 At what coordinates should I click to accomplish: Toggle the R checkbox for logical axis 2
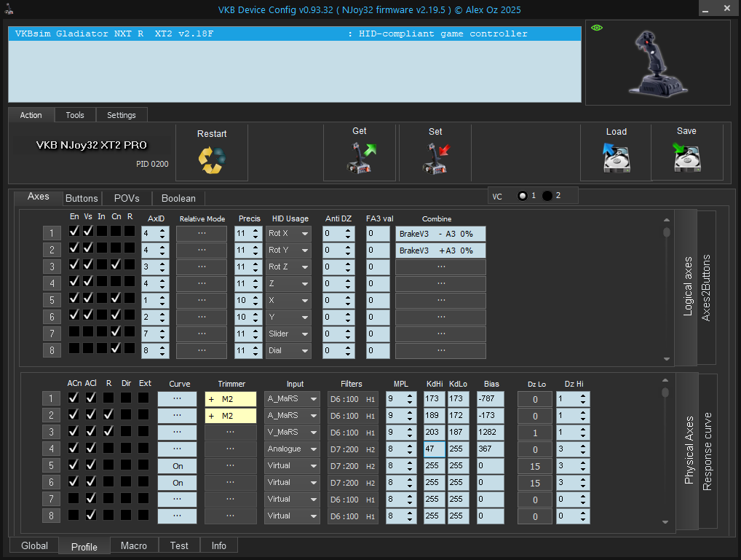point(130,248)
